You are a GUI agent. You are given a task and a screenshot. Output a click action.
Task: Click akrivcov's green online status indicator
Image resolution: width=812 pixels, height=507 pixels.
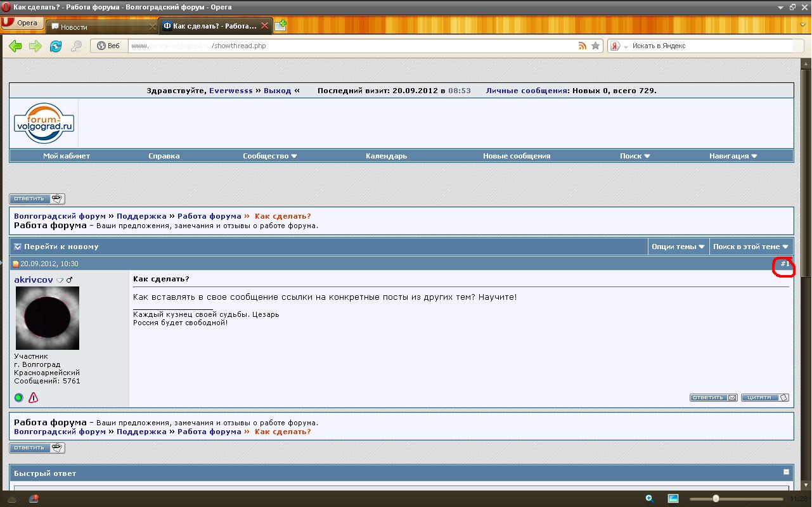coord(18,397)
